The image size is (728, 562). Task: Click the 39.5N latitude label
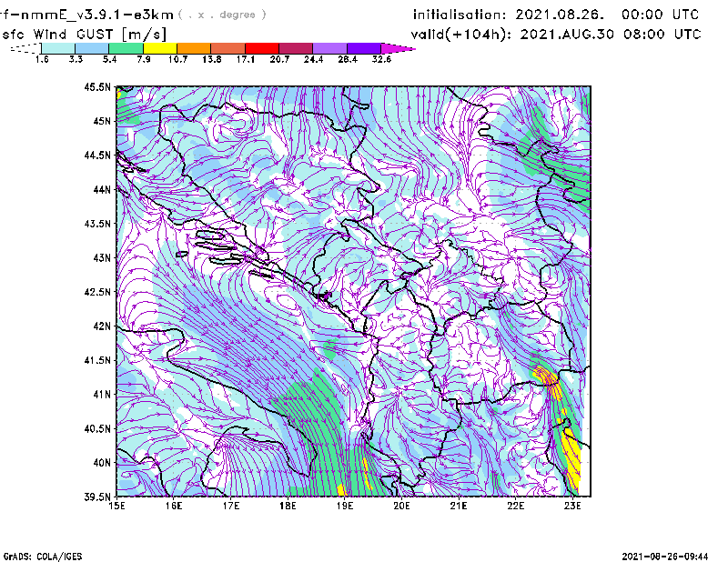point(97,497)
